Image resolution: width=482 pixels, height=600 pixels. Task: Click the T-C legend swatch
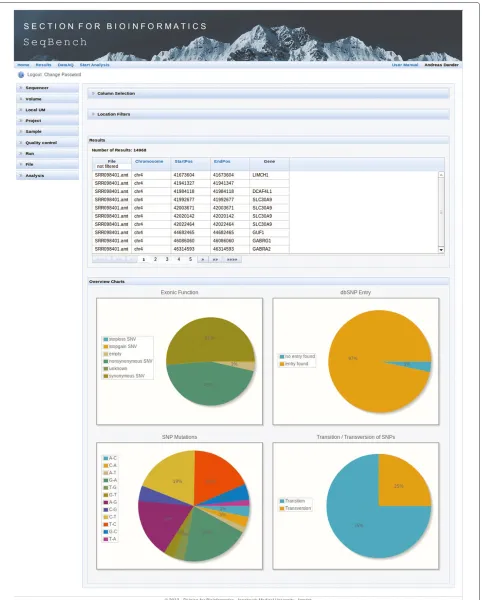[x=106, y=524]
